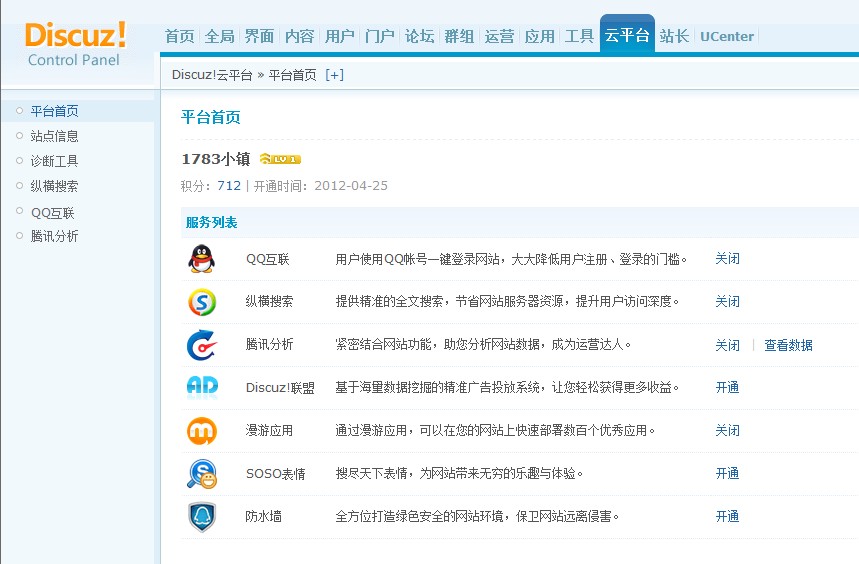Open the 内容 top menu
859x564 pixels.
(300, 37)
